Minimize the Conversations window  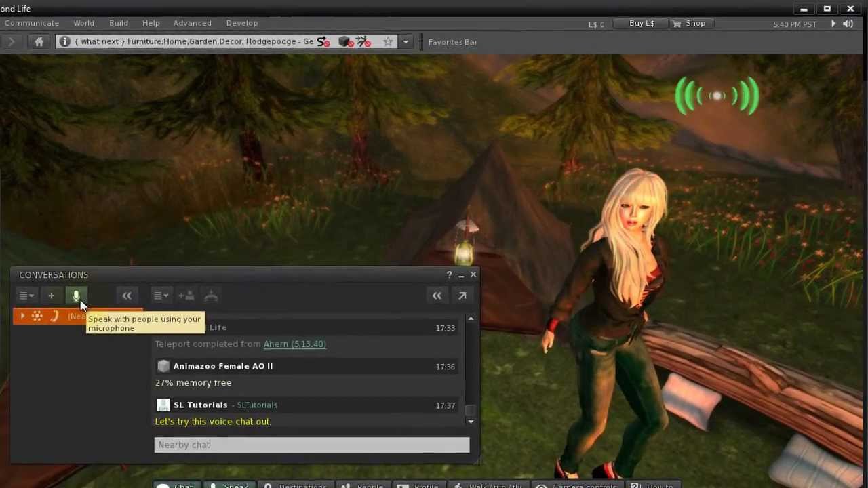pos(461,275)
